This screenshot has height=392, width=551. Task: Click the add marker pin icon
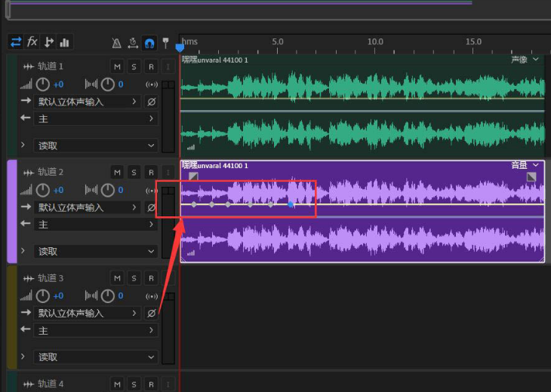(165, 43)
